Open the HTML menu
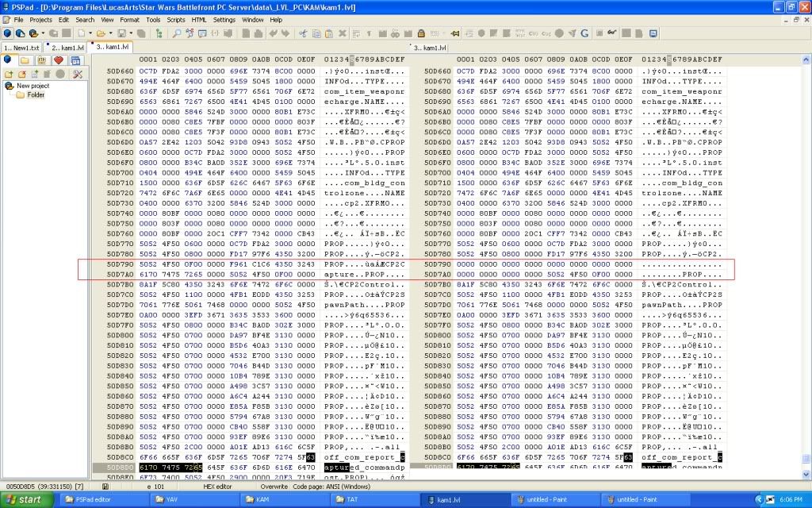The width and height of the screenshot is (812, 508). pyautogui.click(x=199, y=20)
